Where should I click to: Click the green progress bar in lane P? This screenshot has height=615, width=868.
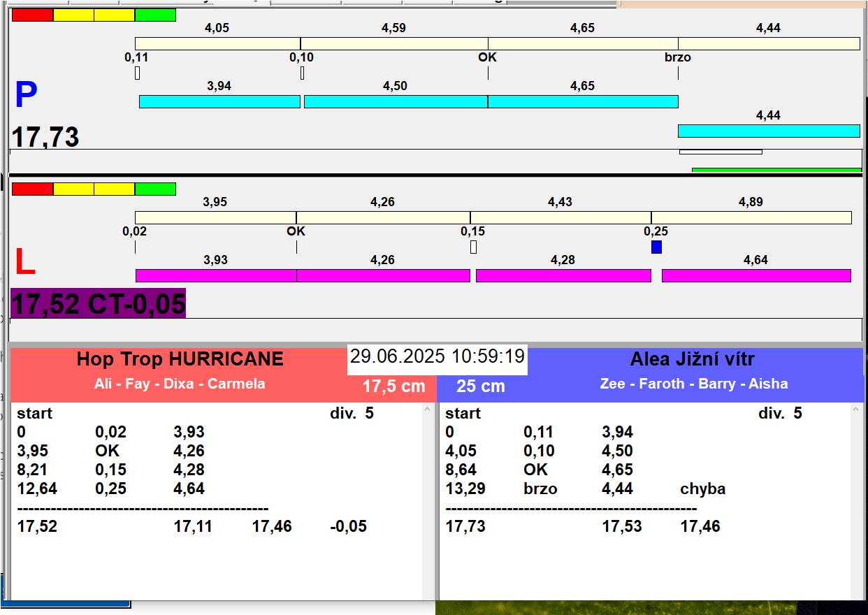776,169
